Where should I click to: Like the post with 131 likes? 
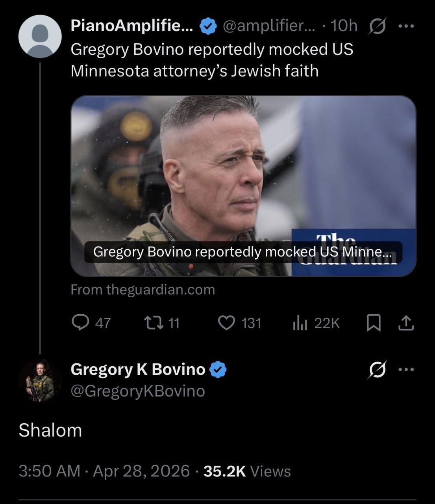tap(226, 323)
